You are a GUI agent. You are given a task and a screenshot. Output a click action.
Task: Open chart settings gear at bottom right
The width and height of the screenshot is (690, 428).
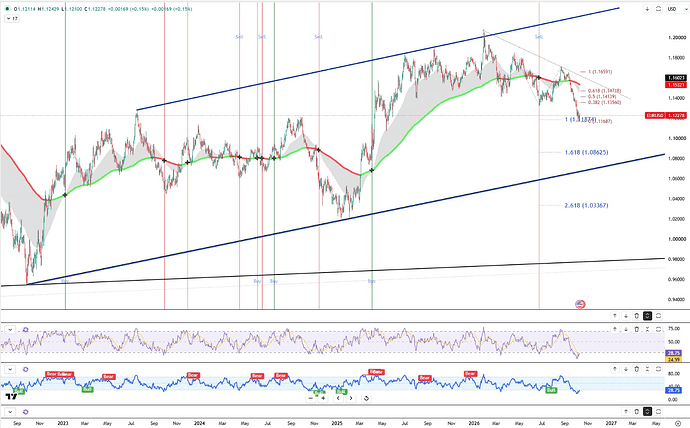coord(678,424)
